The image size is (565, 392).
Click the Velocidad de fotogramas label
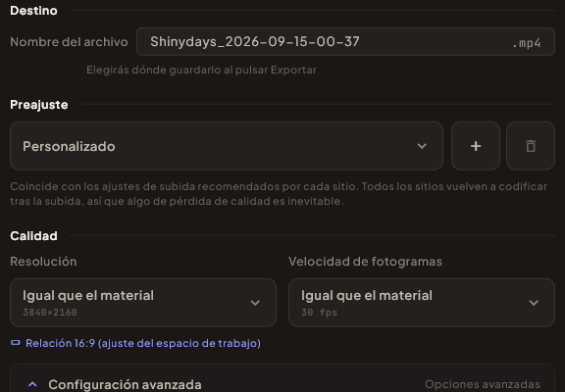365,262
